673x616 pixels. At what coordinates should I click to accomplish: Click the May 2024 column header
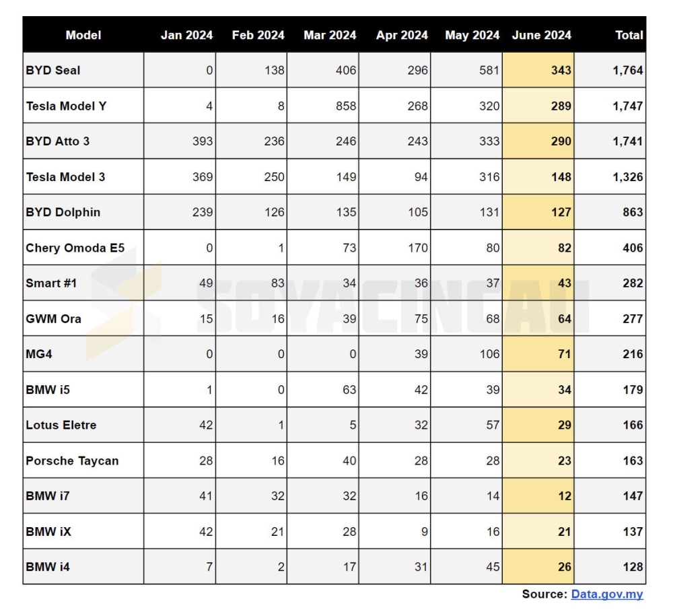pos(472,36)
